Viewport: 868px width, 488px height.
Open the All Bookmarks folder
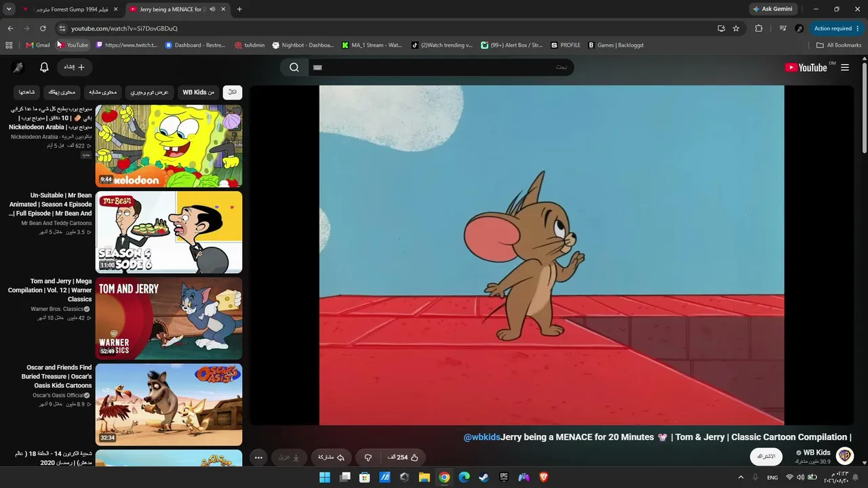(839, 45)
